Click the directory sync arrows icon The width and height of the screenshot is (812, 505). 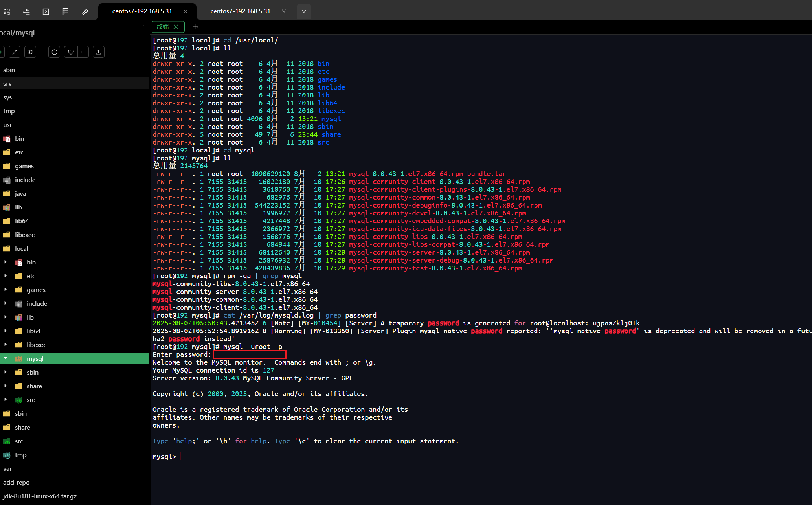(15, 51)
